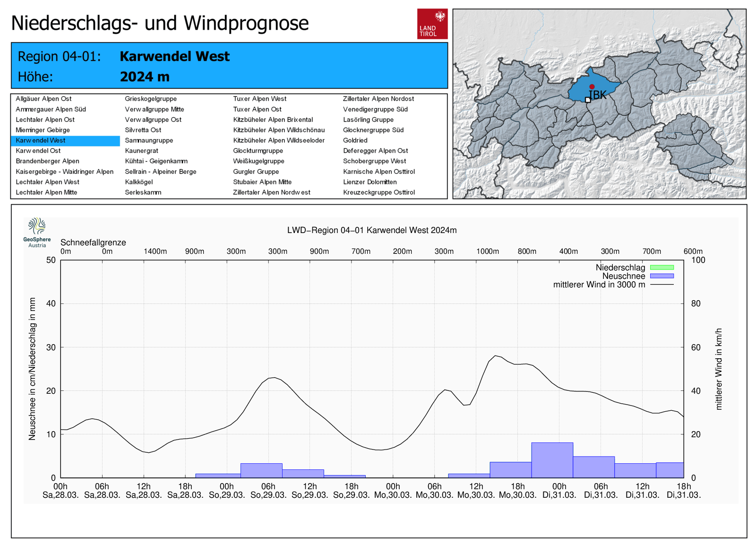Open Brandenberger Alpen forecast
The height and width of the screenshot is (545, 756).
tap(47, 161)
